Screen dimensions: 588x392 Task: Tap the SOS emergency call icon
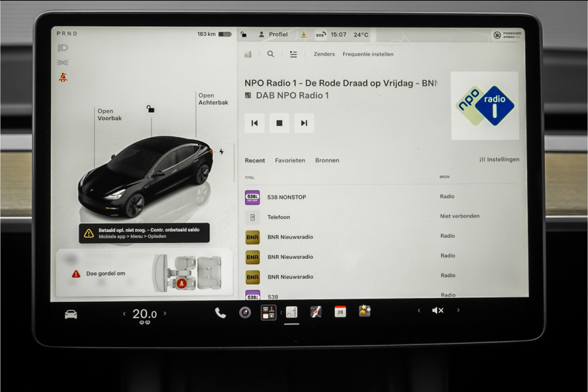pyautogui.click(x=320, y=35)
